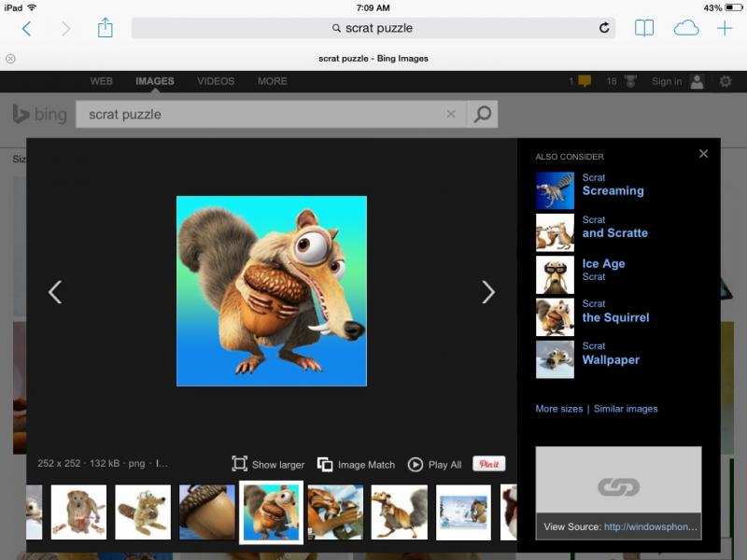Open the account avatar icon
This screenshot has width=747, height=560.
click(697, 81)
